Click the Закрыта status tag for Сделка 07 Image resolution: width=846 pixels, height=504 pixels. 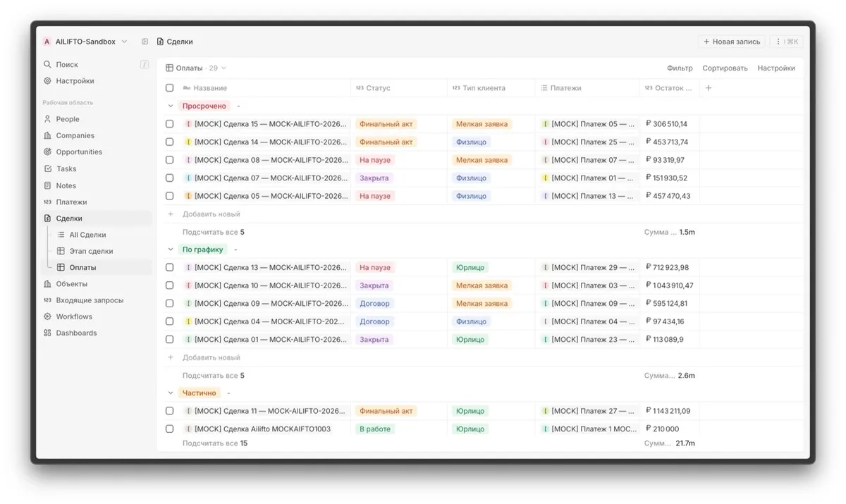[x=374, y=178]
